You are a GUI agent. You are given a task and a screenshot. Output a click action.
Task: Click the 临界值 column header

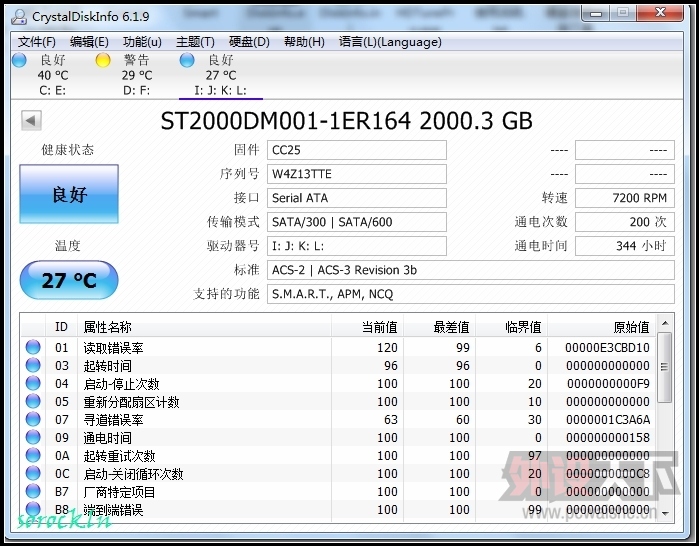512,327
